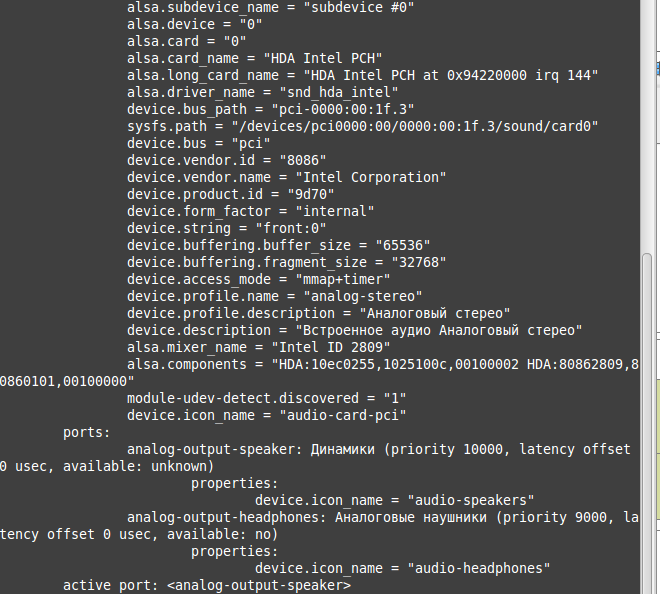Image resolution: width=660 pixels, height=594 pixels.
Task: Click the alsa.long_card_name line
Action: coord(362,75)
